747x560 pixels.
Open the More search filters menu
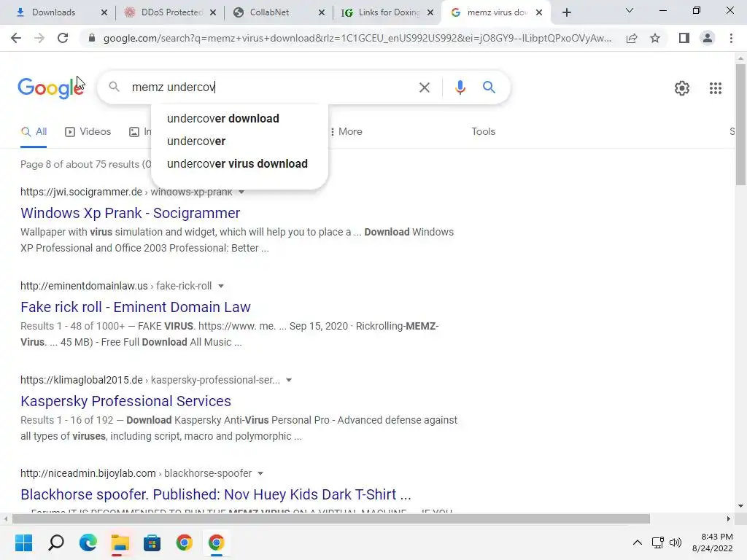pyautogui.click(x=347, y=131)
